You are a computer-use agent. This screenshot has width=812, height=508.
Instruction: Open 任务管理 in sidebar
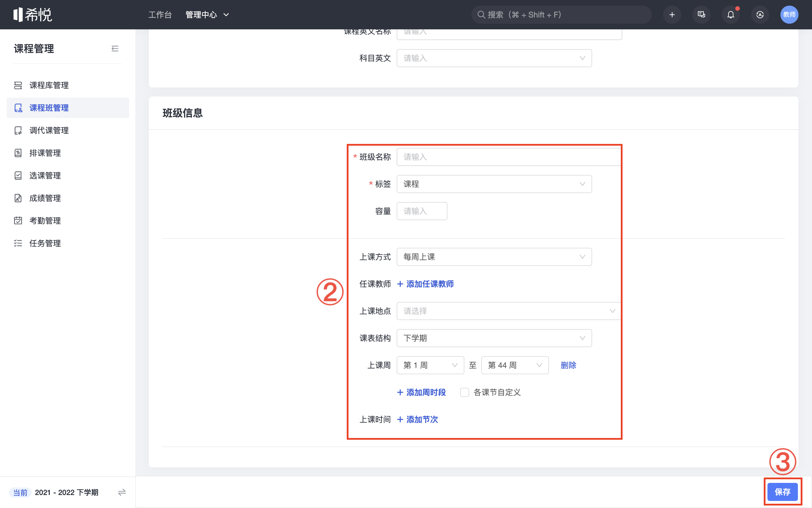pyautogui.click(x=68, y=243)
